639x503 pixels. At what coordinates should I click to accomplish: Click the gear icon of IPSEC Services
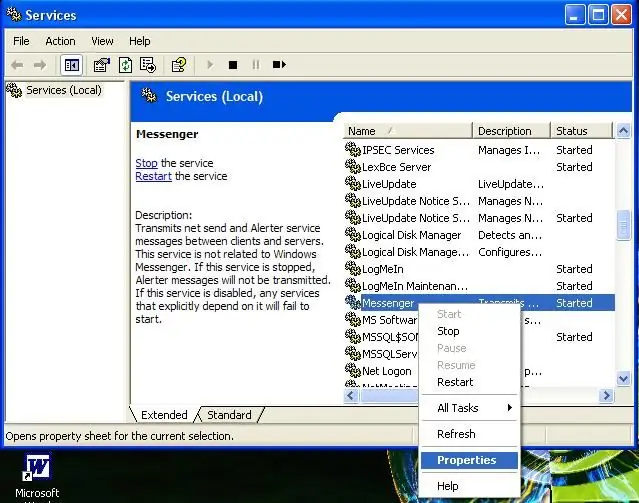click(x=353, y=150)
